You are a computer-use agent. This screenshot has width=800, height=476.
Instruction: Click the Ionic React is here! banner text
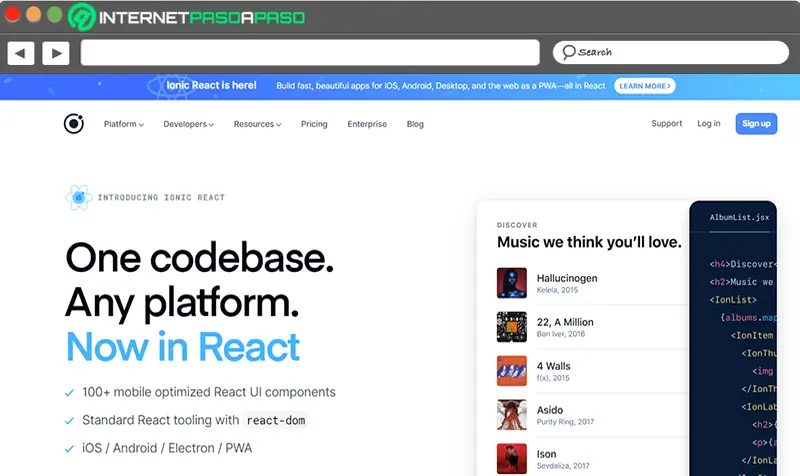tap(211, 85)
